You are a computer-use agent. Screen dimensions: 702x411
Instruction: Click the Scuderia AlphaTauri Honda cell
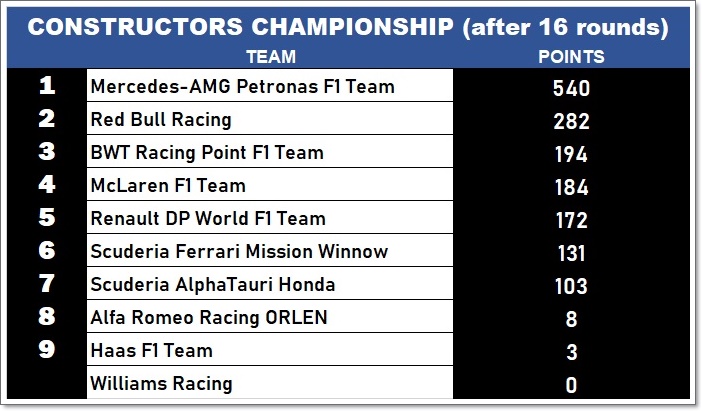(x=270, y=283)
